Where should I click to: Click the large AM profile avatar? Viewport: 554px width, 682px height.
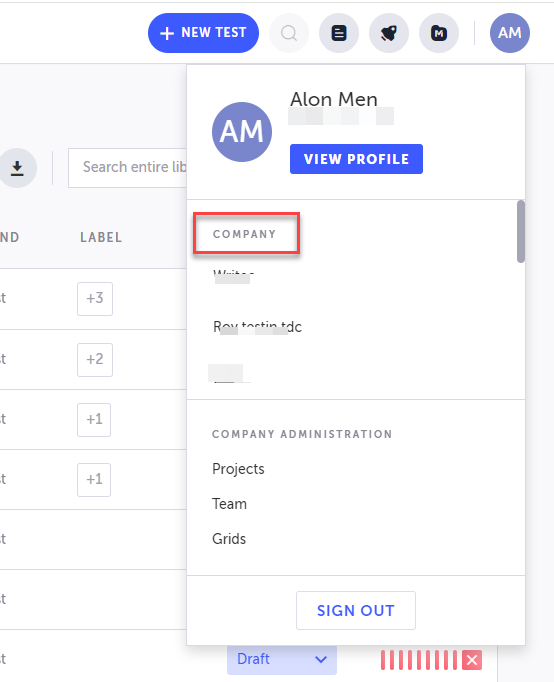[x=242, y=132]
